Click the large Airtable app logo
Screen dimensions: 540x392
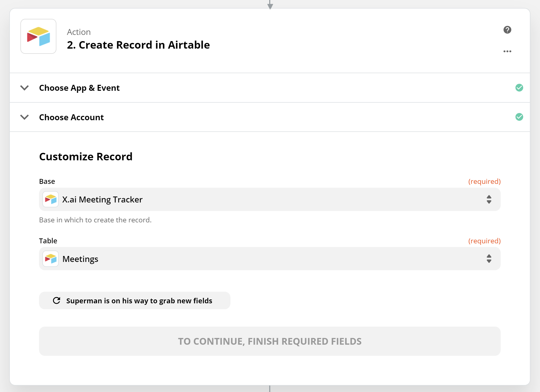pos(38,36)
